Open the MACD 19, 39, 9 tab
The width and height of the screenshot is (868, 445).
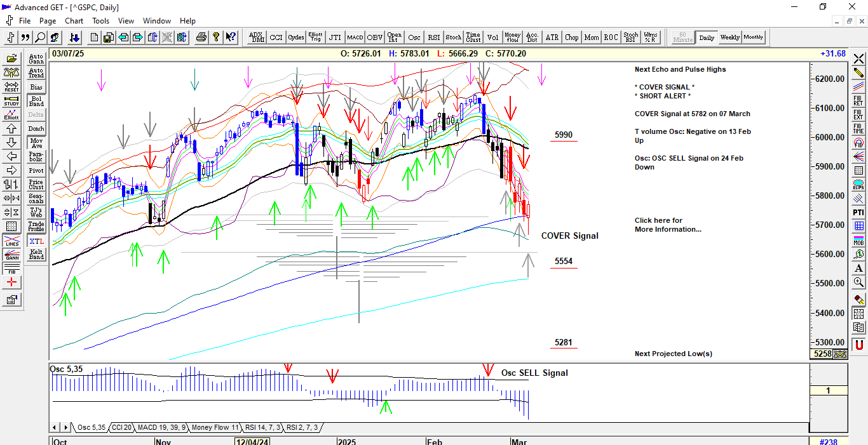coord(161,427)
